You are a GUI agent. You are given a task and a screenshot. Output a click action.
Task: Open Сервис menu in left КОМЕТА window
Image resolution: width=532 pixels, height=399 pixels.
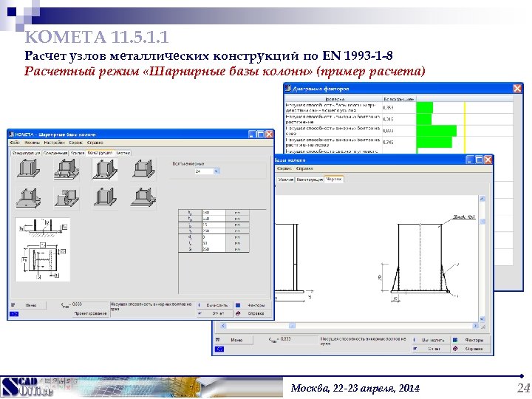coord(75,143)
